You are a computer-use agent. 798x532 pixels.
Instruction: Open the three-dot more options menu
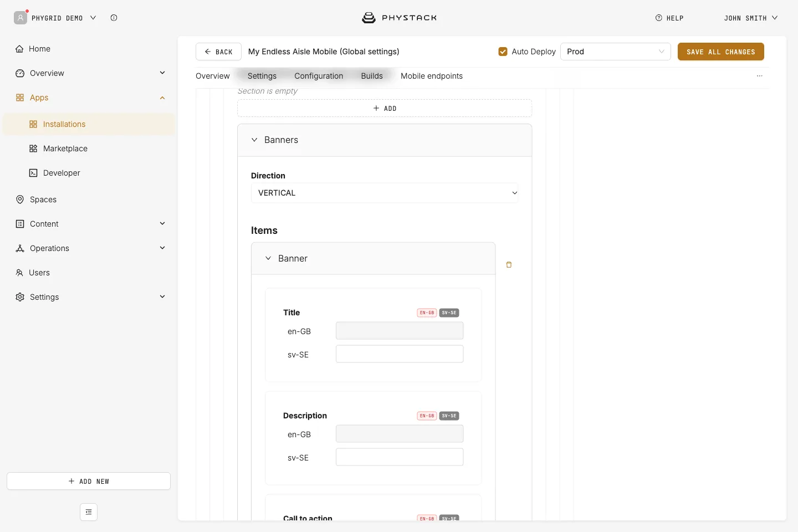(760, 76)
